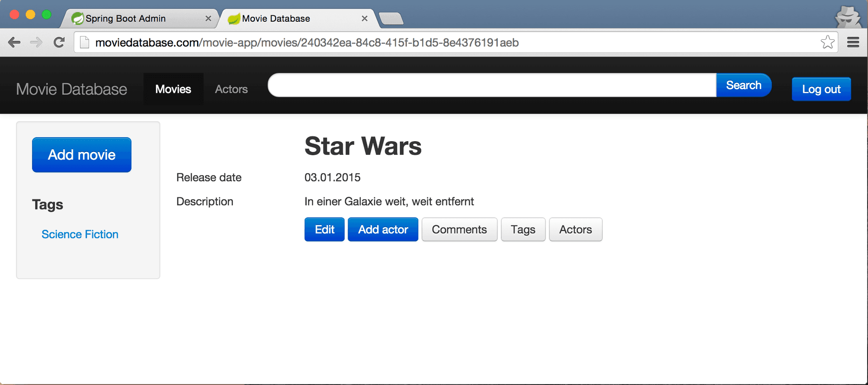Screen dimensions: 868x385
Task: Switch to the Spring Boot Admin tab
Action: point(131,19)
